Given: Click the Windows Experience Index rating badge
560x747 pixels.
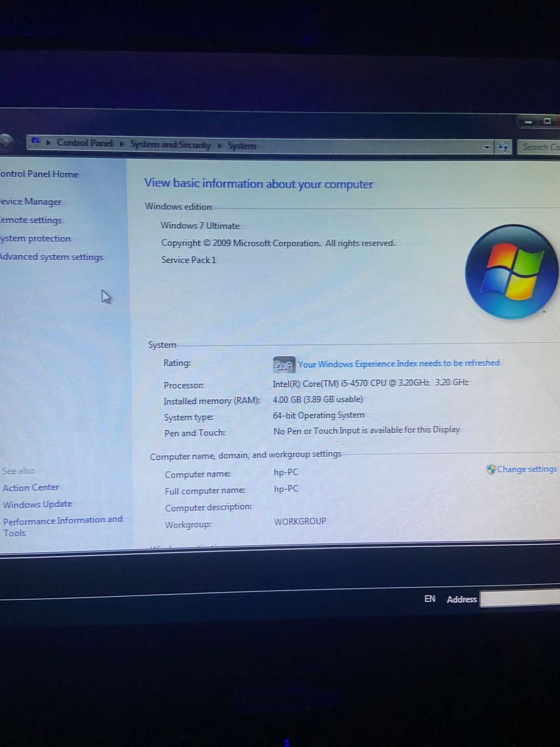Looking at the screenshot, I should point(284,365).
